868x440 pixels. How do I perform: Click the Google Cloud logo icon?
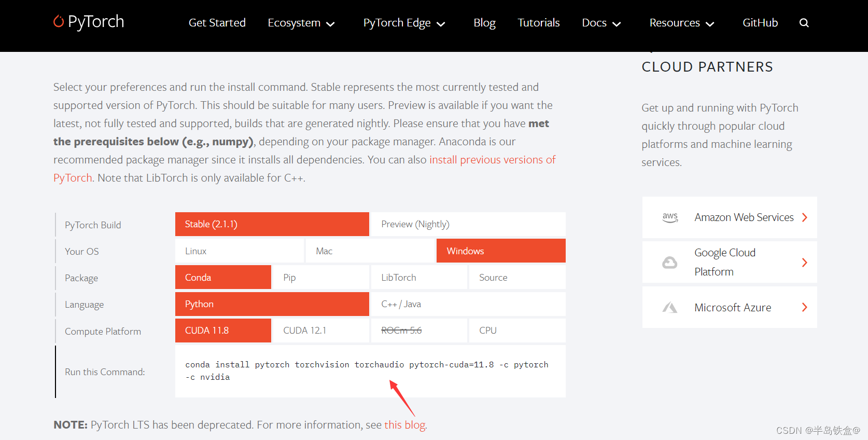point(669,263)
